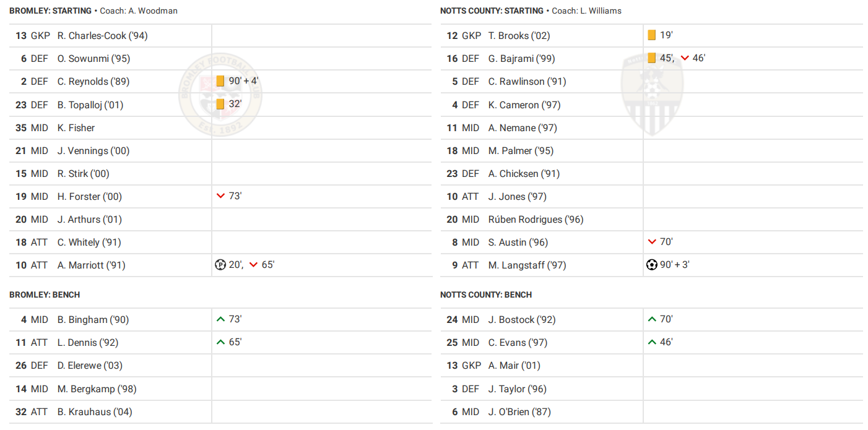The width and height of the screenshot is (868, 430).
Task: Click yellow card icon beside C. Reynolds
Action: 220,81
